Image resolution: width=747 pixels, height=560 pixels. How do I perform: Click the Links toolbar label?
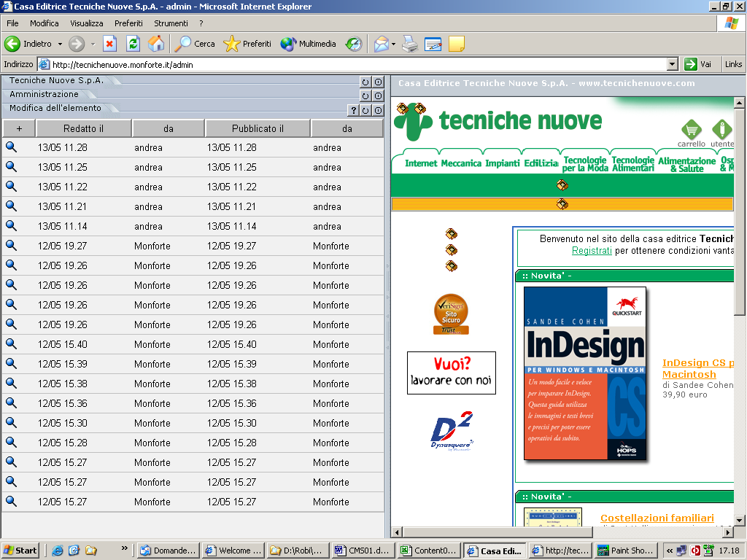point(733,64)
